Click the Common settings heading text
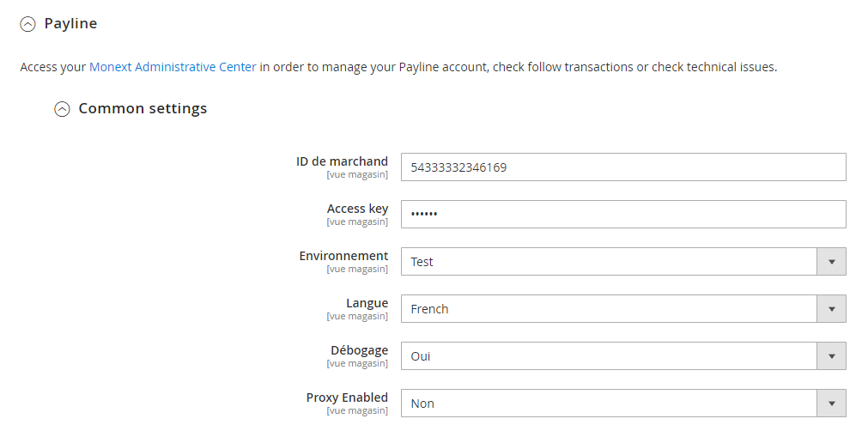 (143, 109)
